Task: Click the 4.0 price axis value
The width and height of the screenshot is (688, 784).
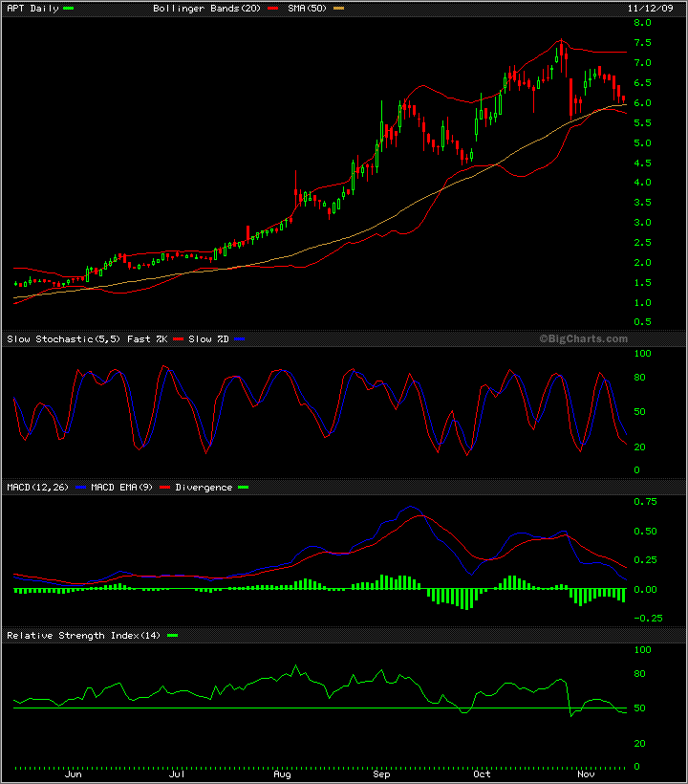Action: tap(642, 183)
